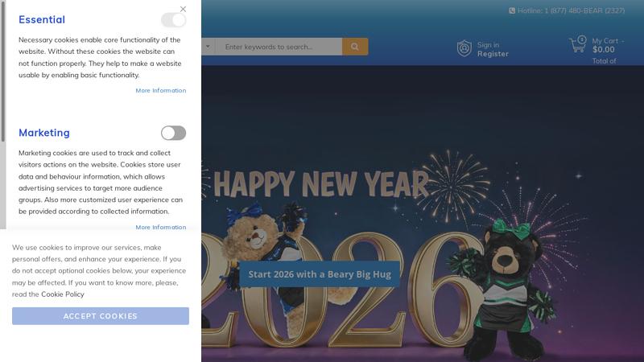Image resolution: width=644 pixels, height=362 pixels.
Task: Click the search magnifier button
Action: (x=355, y=47)
